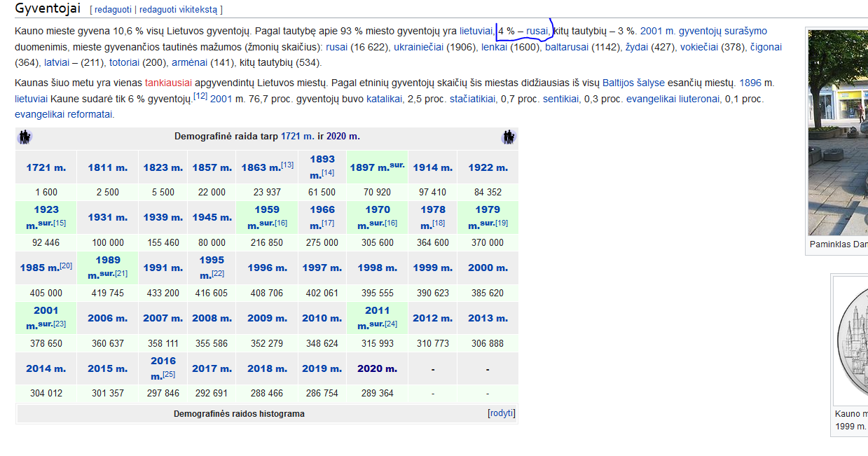Click the people icon left of table title
This screenshot has height=456, width=868.
tap(25, 137)
